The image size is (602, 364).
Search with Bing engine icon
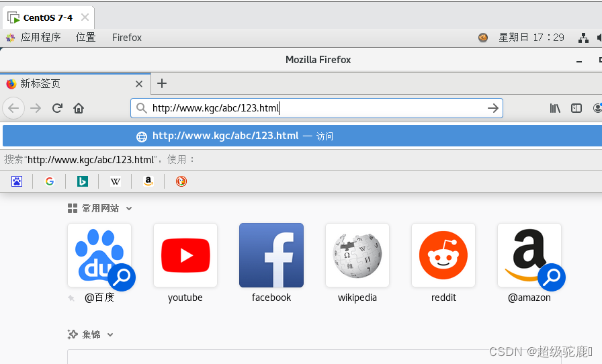(83, 181)
